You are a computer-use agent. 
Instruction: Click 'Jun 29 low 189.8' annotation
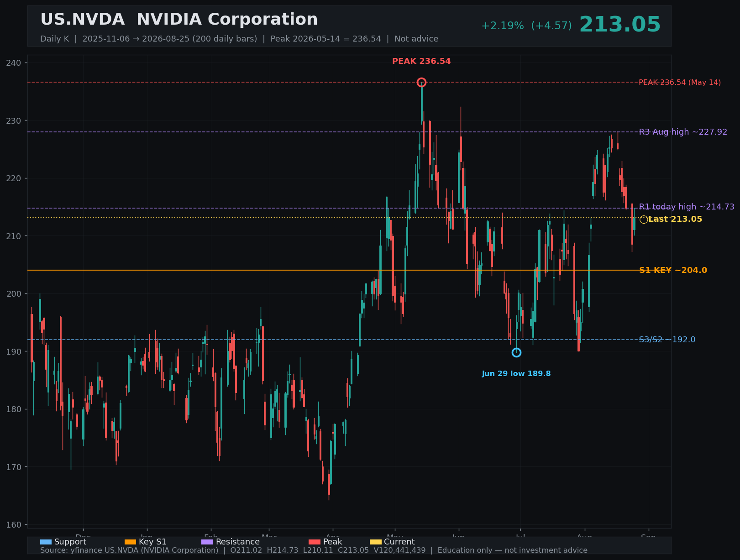(x=516, y=374)
